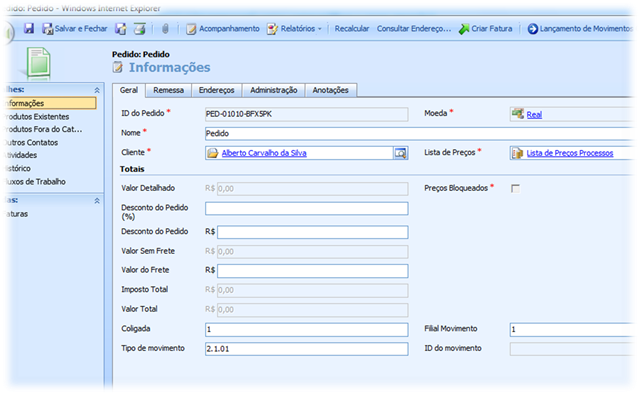Switch to the Remessa tab
This screenshot has height=395, width=640.
[169, 90]
